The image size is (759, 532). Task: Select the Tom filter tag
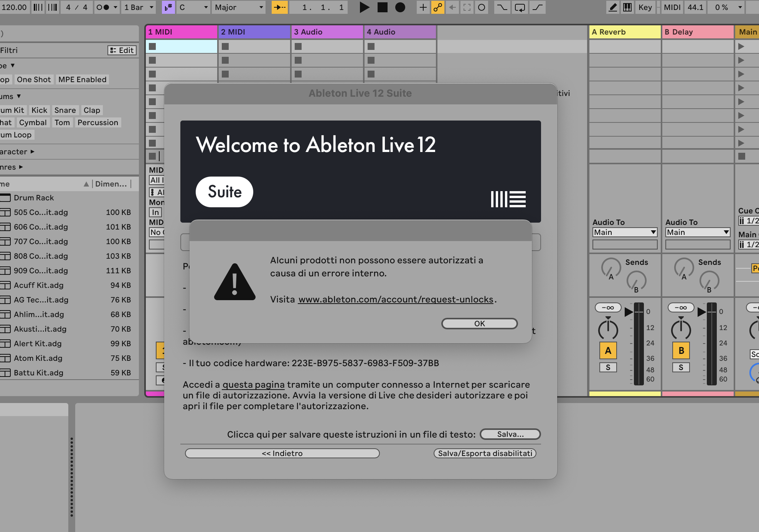(62, 122)
